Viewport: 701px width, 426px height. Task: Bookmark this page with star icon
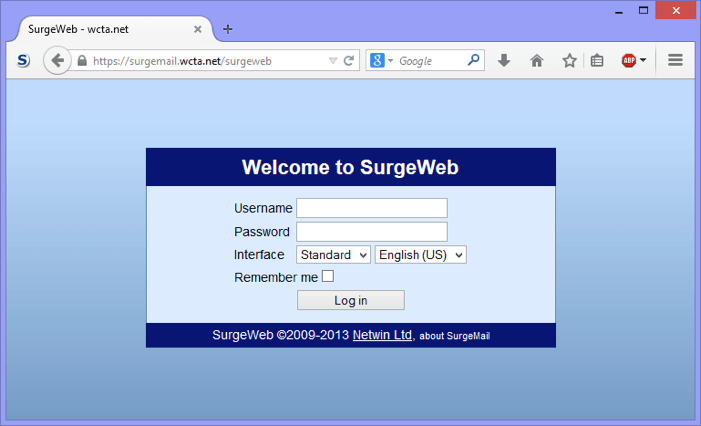(569, 60)
